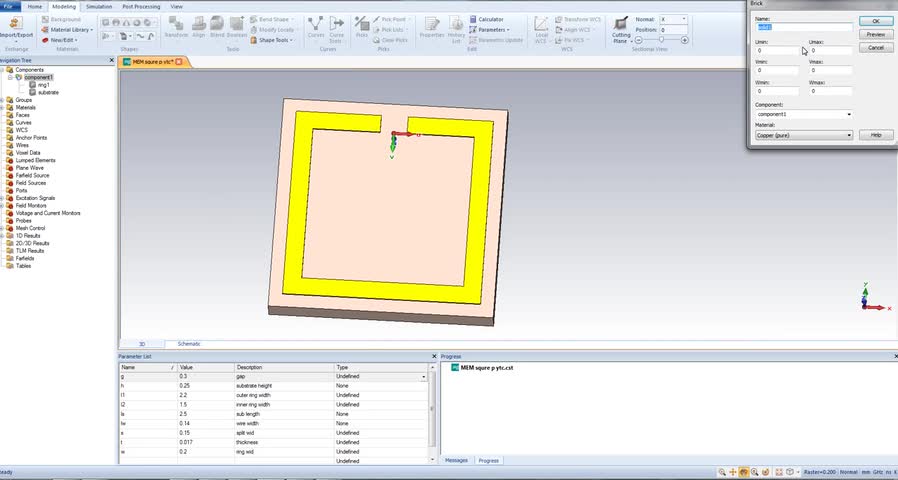This screenshot has width=898, height=480.
Task: Close the Navigation Tree panel
Action: point(112,60)
